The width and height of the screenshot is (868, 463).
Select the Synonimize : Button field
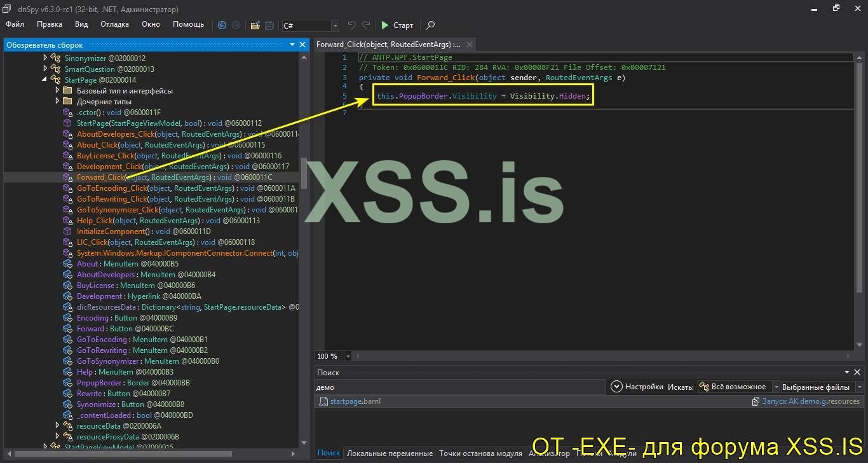click(x=130, y=404)
